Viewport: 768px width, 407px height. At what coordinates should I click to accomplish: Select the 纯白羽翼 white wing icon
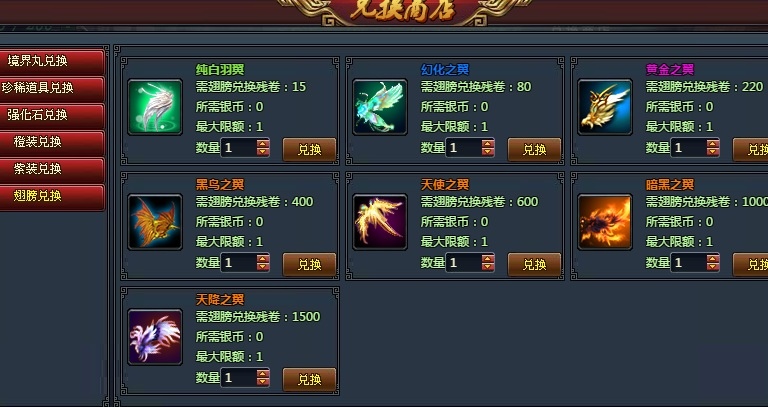[x=155, y=107]
